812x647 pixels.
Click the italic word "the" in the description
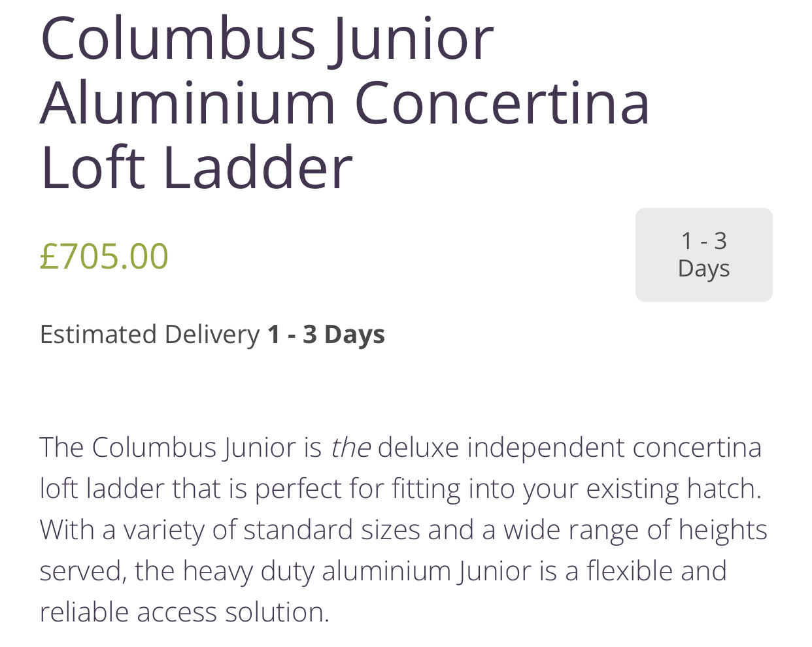pyautogui.click(x=351, y=448)
